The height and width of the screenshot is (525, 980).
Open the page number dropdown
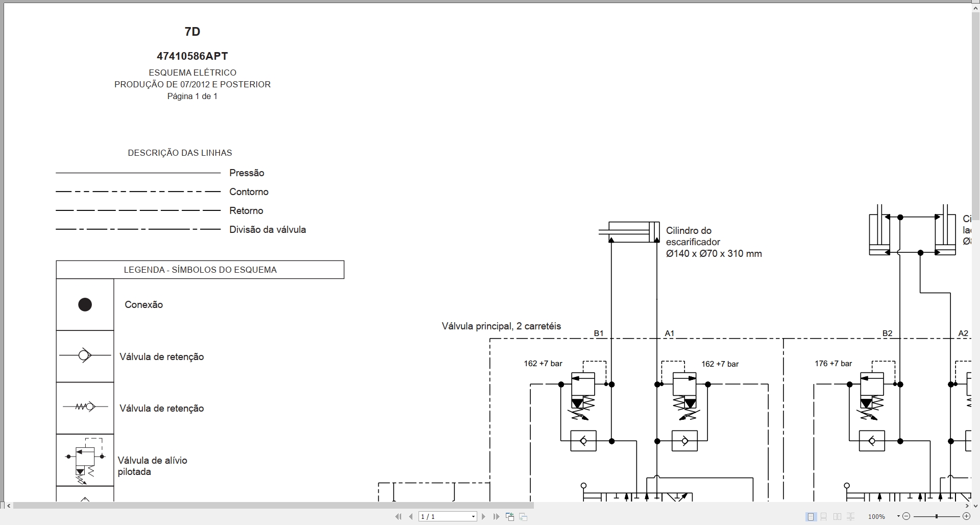pos(473,517)
